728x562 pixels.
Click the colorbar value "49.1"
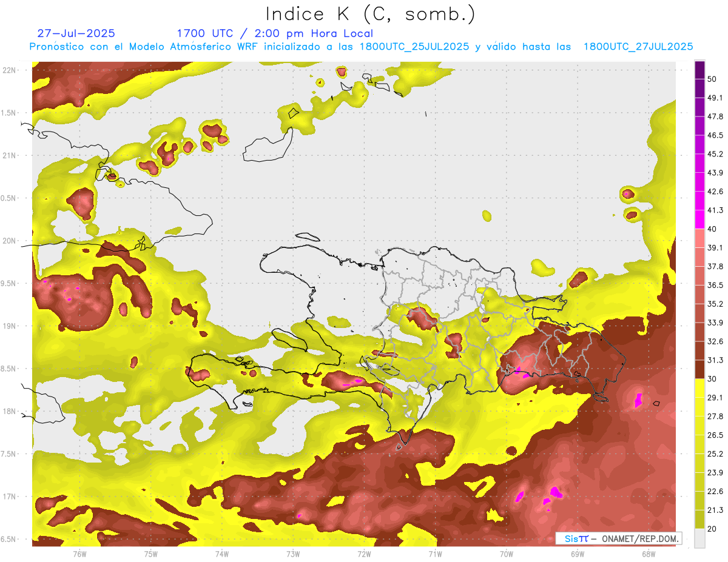tap(715, 98)
